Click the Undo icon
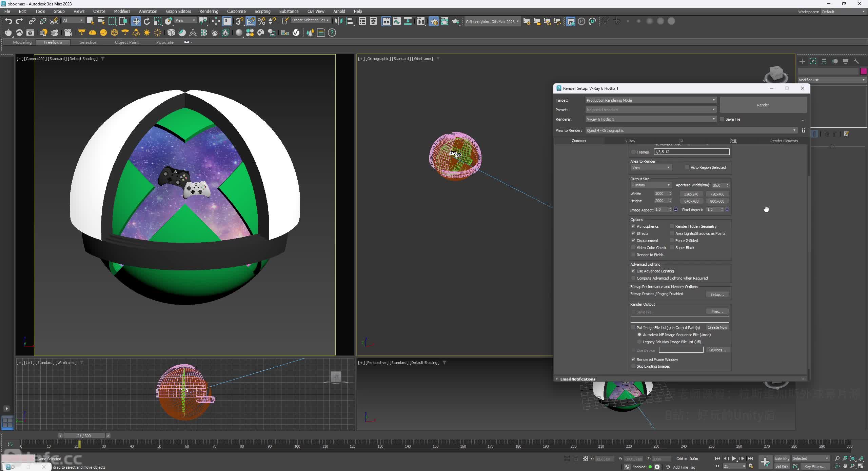 [8, 21]
